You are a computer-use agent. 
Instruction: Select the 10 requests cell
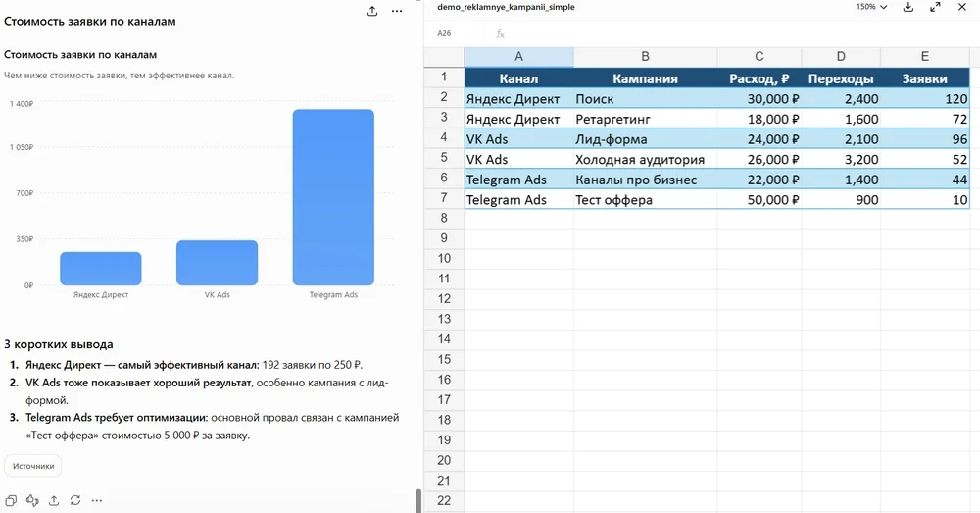(925, 200)
